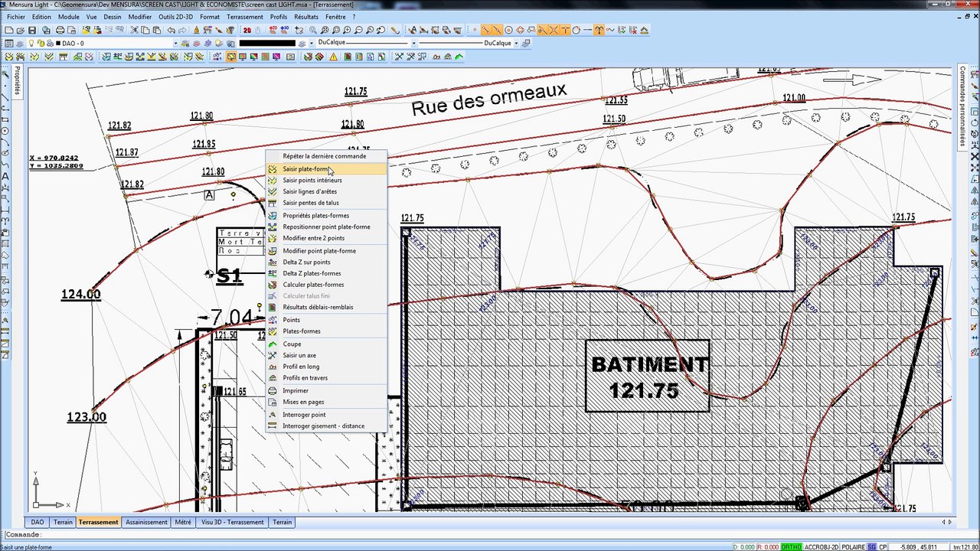Choose Saisir points intérieurs
Viewport: 980px width, 551px height.
[326, 181]
